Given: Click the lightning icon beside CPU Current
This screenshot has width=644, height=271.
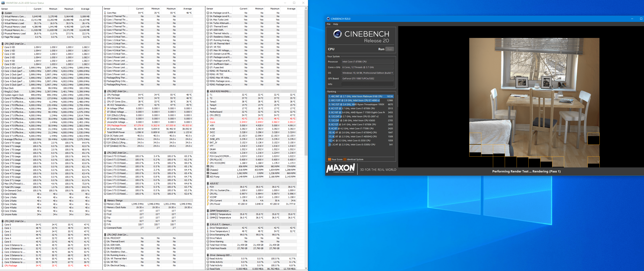Looking at the screenshot, I should tap(208, 200).
